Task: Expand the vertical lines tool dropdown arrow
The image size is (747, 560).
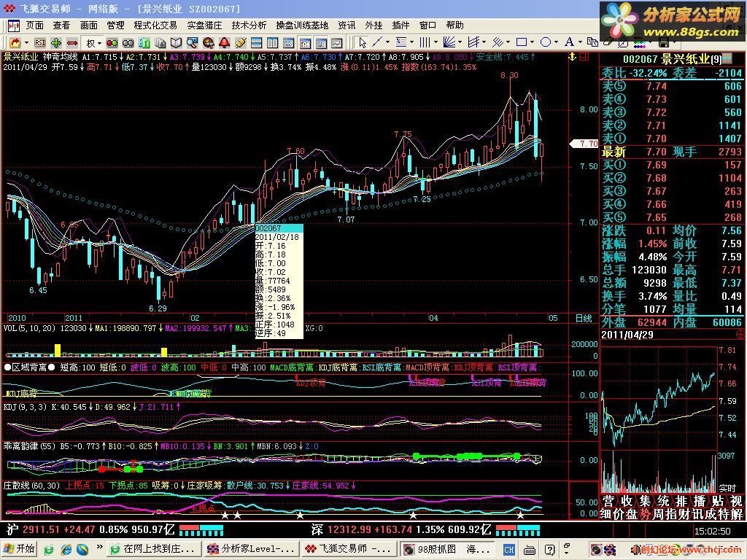Action: 435,42
